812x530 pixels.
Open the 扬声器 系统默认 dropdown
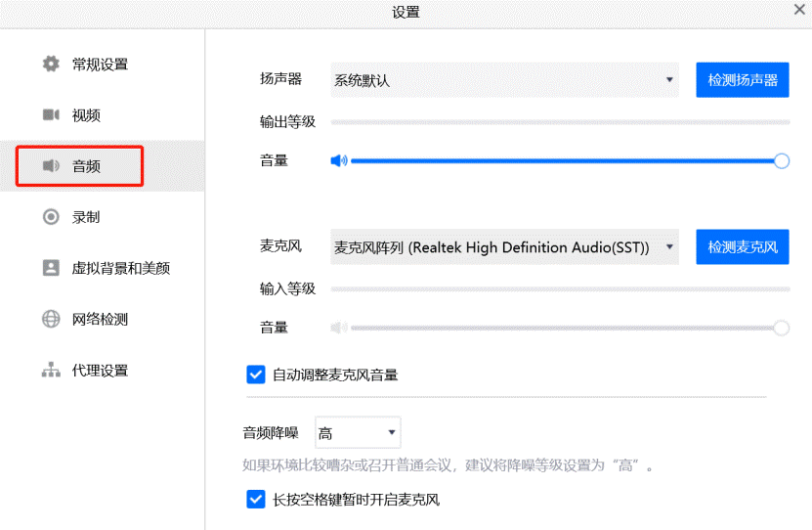tap(504, 80)
